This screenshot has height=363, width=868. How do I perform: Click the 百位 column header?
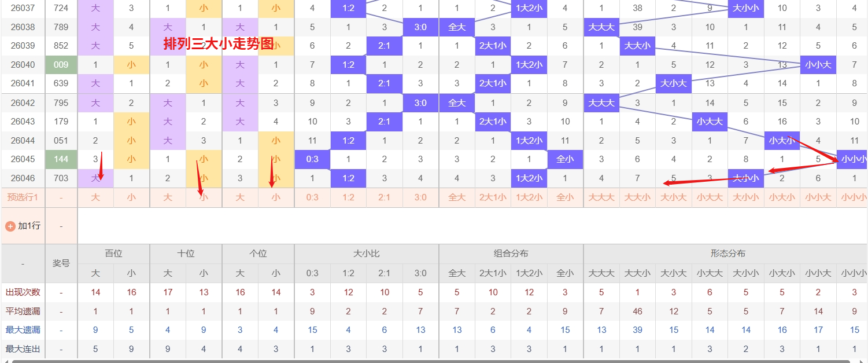(113, 254)
